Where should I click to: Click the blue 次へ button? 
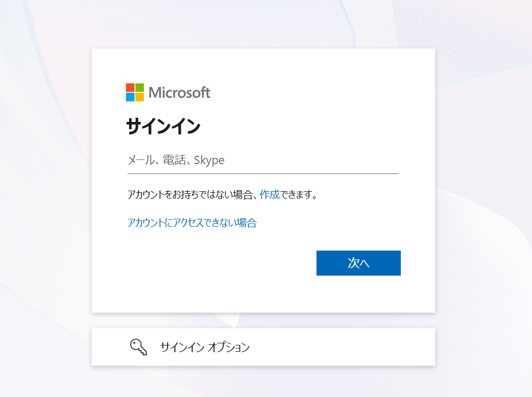coord(359,263)
